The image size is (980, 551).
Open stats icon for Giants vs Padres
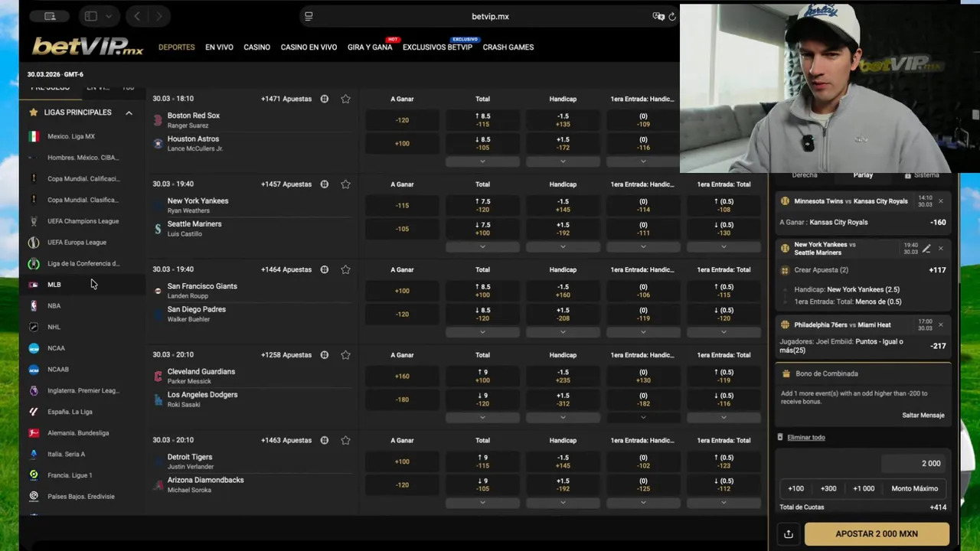(325, 269)
